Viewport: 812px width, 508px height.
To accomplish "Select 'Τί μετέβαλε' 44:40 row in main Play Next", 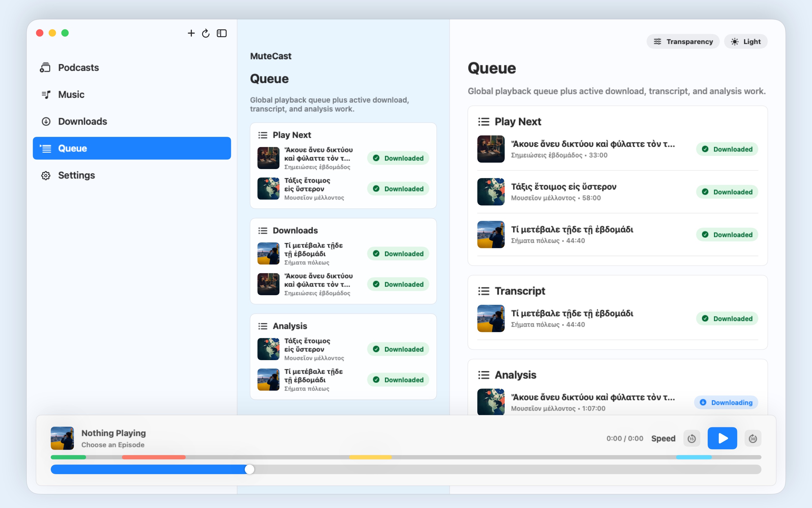I will pos(617,234).
